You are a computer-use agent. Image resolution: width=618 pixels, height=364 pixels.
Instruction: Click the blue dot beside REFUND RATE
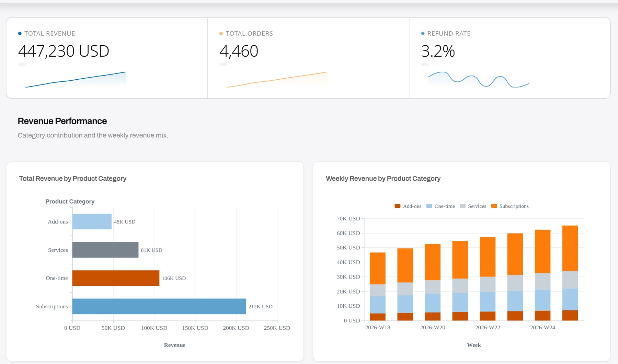pos(423,33)
